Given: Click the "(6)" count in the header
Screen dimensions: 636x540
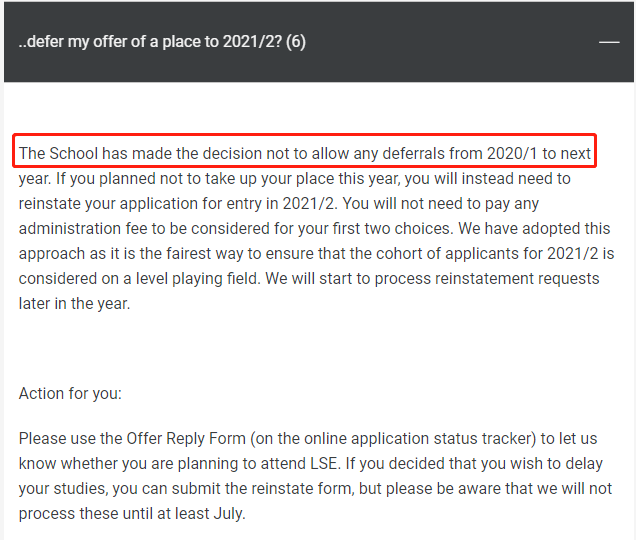Looking at the screenshot, I should click(296, 43).
